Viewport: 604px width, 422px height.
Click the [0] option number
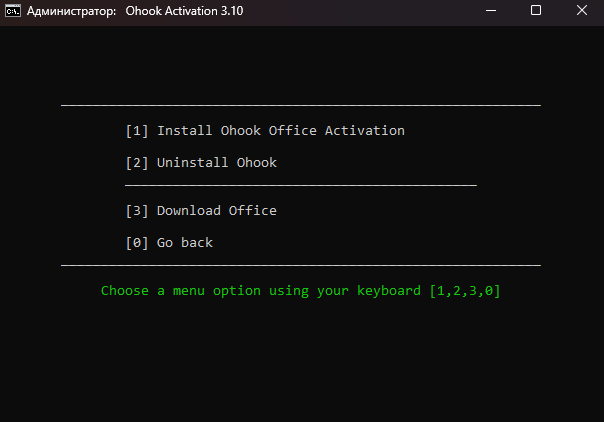pos(137,243)
